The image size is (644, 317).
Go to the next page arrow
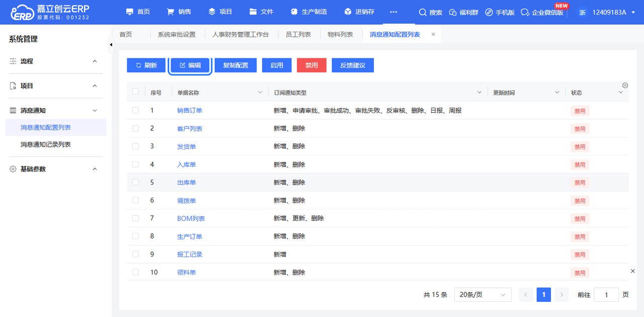(562, 295)
